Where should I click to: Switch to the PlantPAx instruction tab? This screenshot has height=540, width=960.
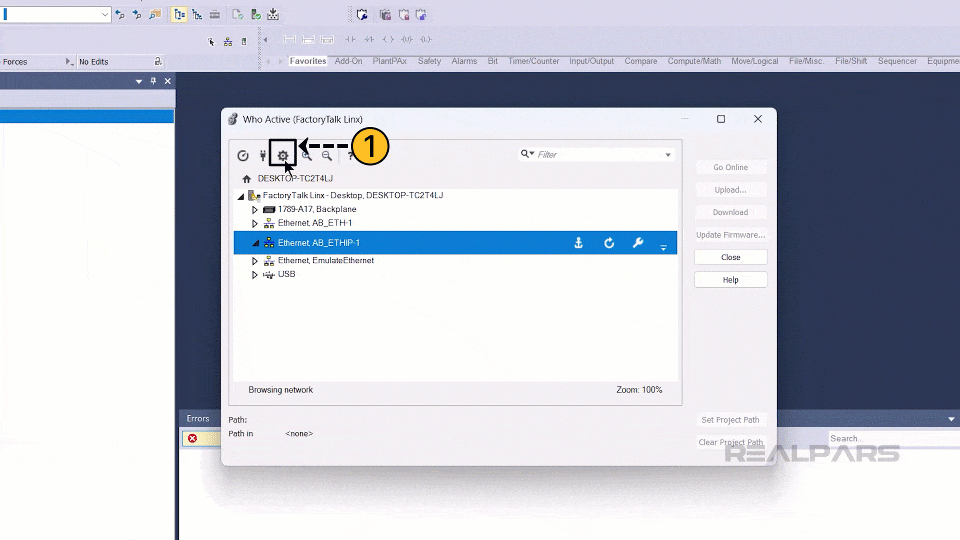[389, 61]
